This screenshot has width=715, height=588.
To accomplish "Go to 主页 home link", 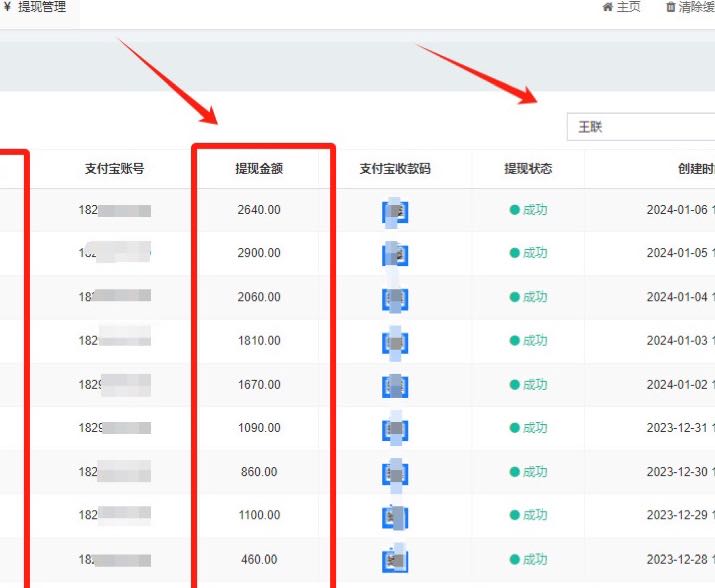I will click(621, 8).
